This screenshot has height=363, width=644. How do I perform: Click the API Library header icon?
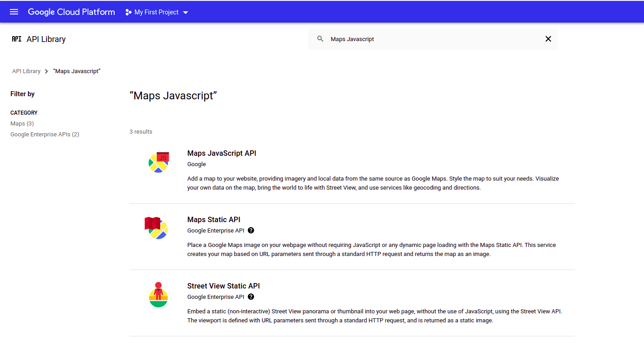tap(17, 39)
